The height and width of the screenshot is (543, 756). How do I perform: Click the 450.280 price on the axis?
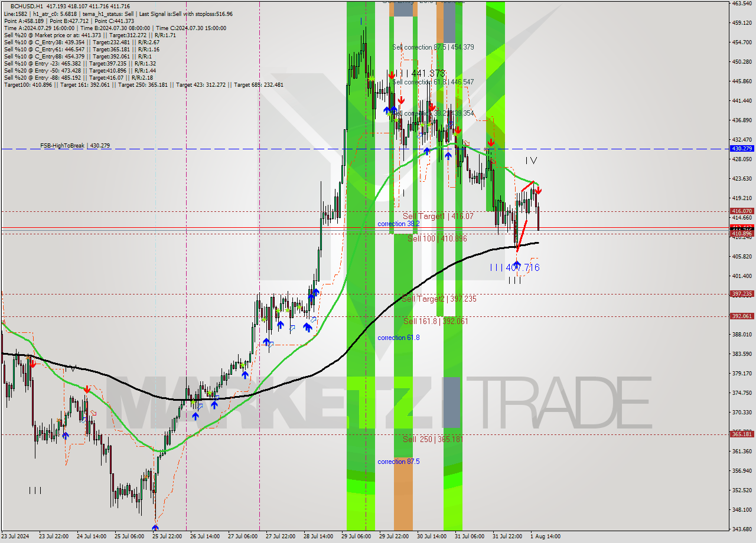[x=741, y=62]
